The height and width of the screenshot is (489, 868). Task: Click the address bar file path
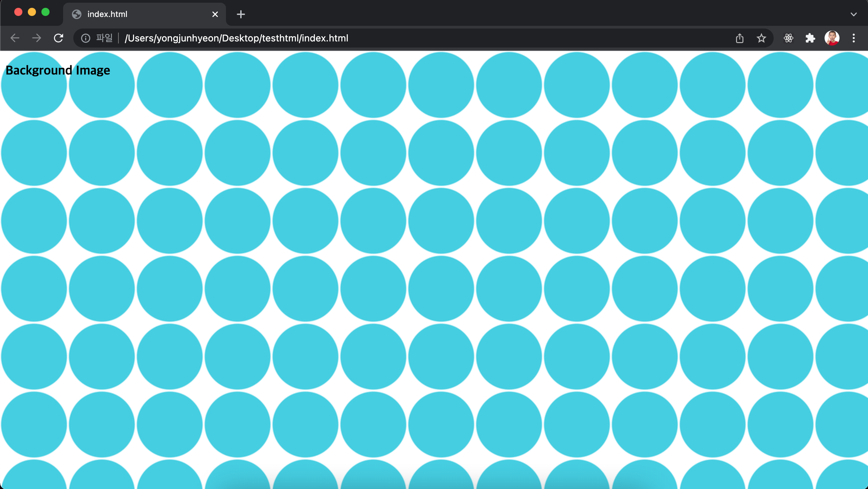pyautogui.click(x=237, y=38)
